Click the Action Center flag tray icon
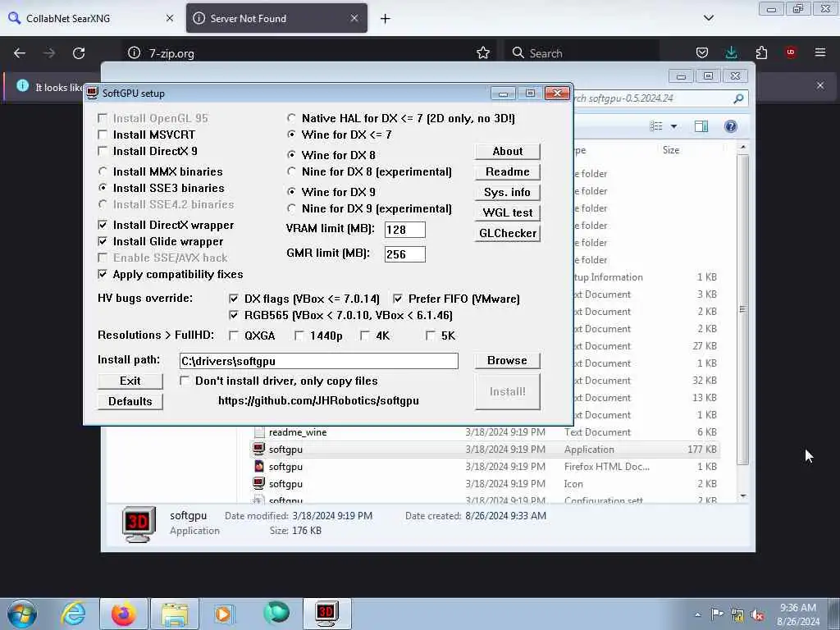 coord(716,614)
